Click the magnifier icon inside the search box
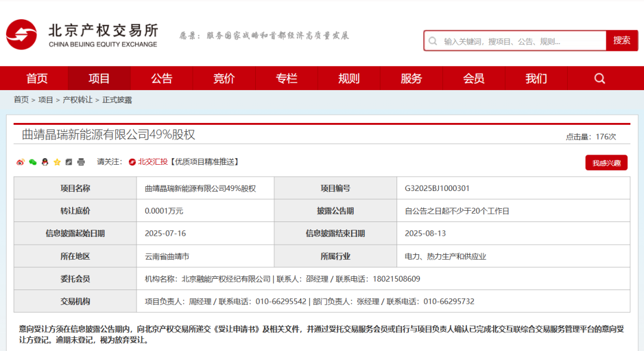This screenshot has height=351, width=644. click(433, 41)
